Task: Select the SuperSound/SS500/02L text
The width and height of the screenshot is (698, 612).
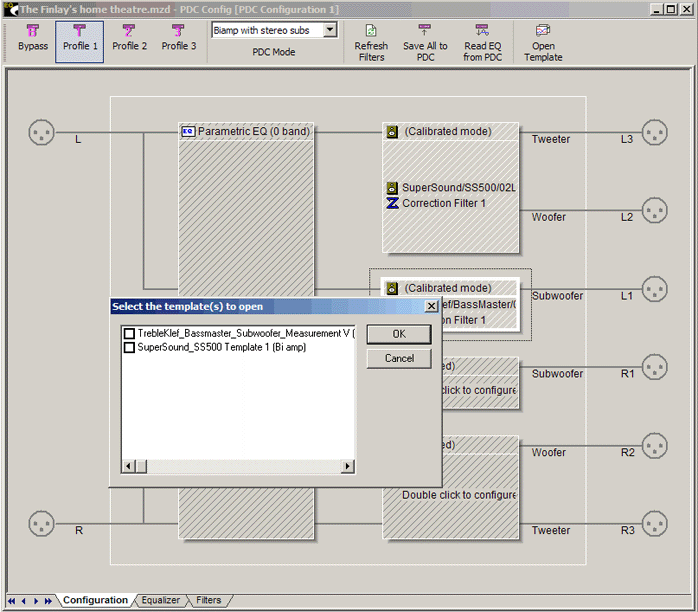Action: [x=459, y=187]
